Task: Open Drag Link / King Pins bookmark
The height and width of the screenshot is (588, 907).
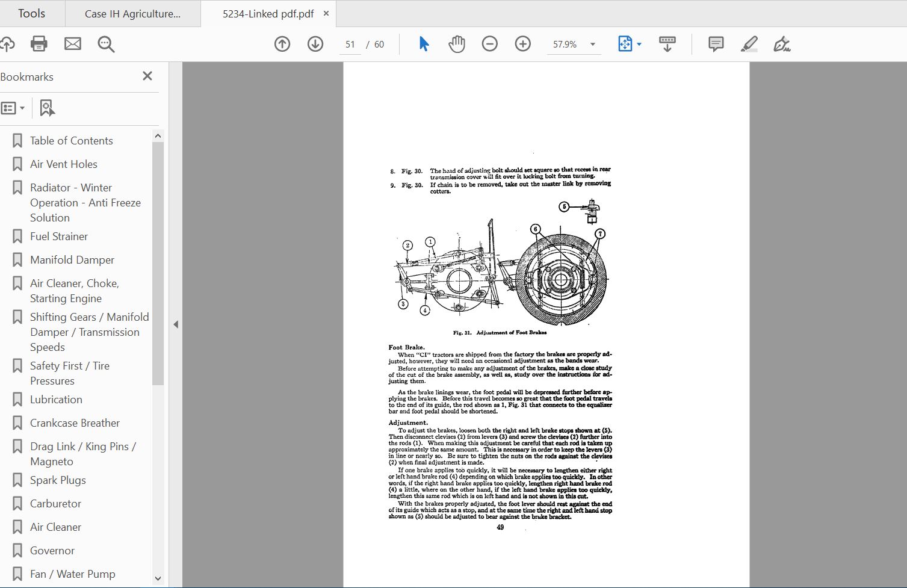Action: pos(83,454)
